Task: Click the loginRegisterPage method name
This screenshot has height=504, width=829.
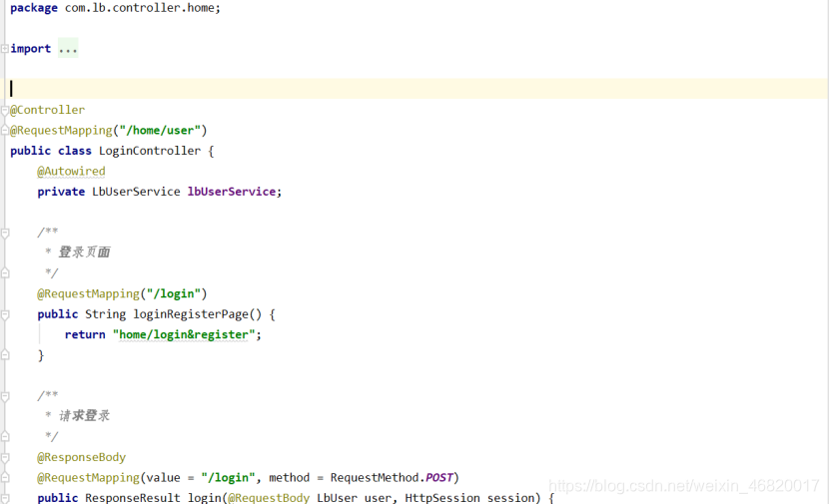Action: pos(191,314)
